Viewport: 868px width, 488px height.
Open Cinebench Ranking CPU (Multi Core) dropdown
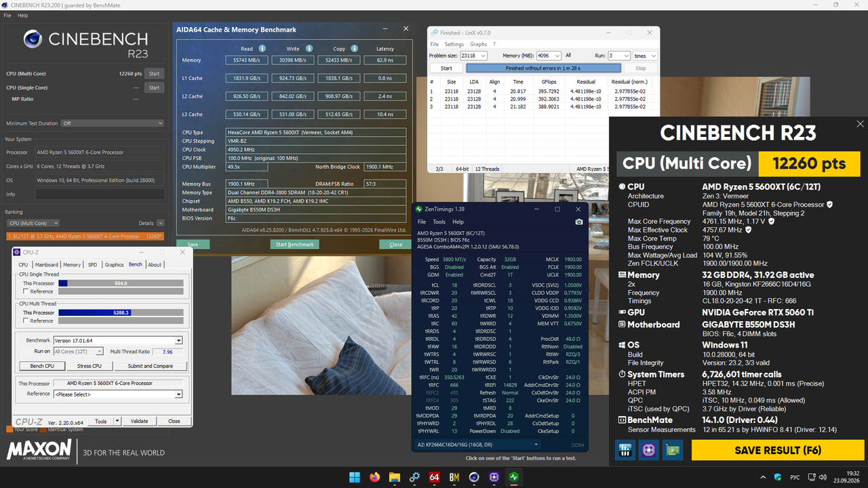33,223
